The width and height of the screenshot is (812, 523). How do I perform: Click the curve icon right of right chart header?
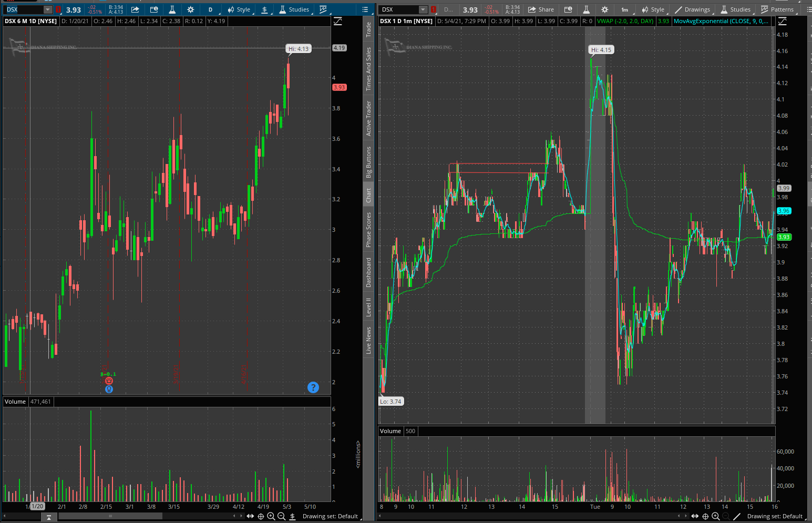point(783,21)
